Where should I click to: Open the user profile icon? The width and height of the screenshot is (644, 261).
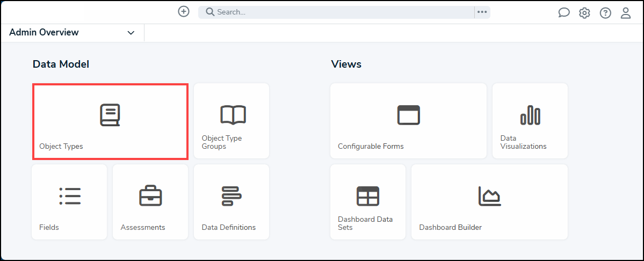(x=625, y=13)
